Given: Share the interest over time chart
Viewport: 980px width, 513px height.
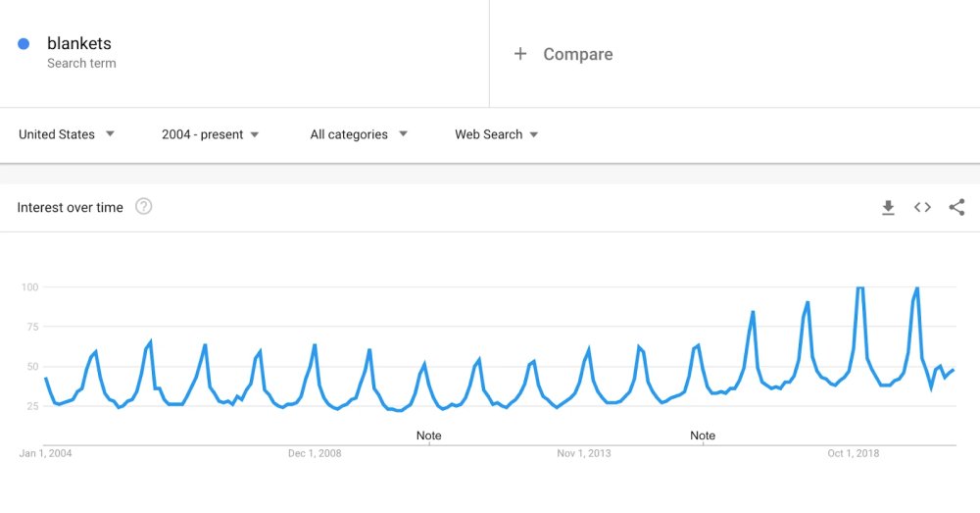Looking at the screenshot, I should (x=956, y=207).
